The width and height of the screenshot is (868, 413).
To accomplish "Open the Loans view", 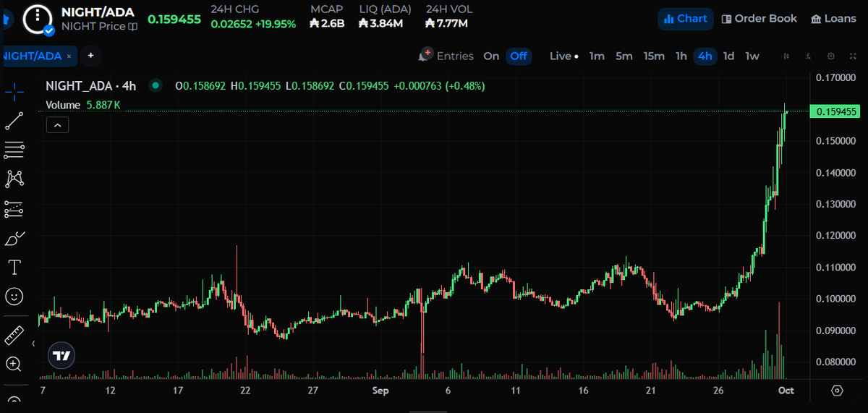I will pyautogui.click(x=833, y=19).
